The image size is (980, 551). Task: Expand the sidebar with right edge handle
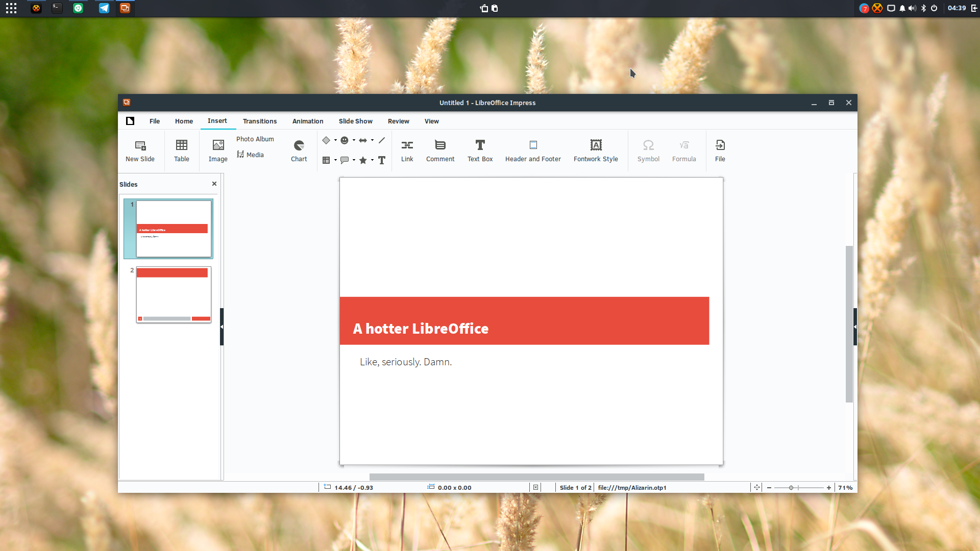(x=855, y=327)
